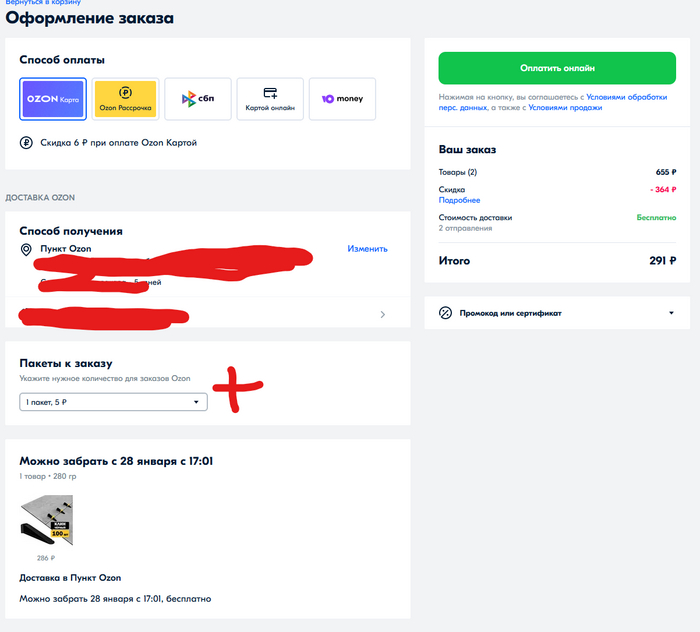Click the Итого 291 ₽ total value
Image resolution: width=700 pixels, height=632 pixels.
[662, 261]
